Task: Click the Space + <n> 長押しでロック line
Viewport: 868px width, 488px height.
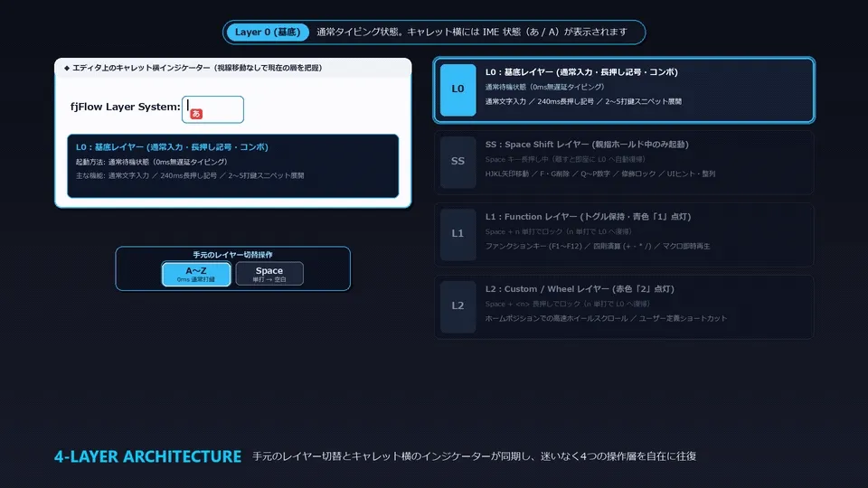Action: click(x=568, y=304)
